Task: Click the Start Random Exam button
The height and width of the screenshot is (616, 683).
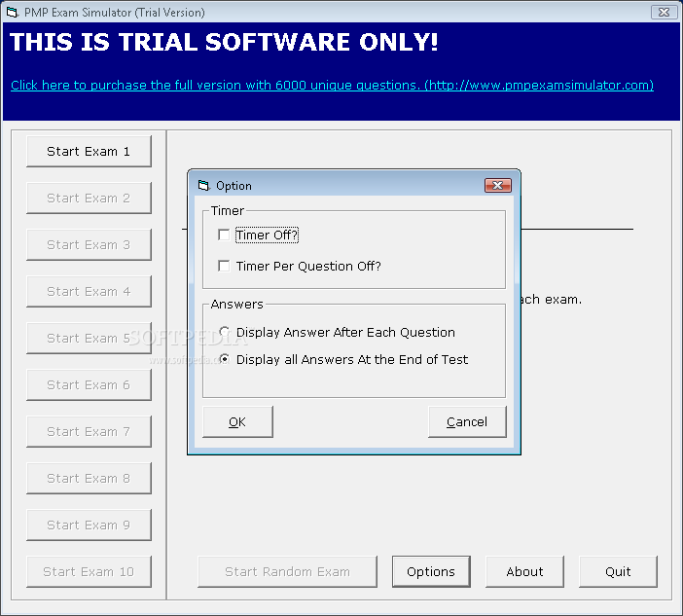Action: [287, 571]
